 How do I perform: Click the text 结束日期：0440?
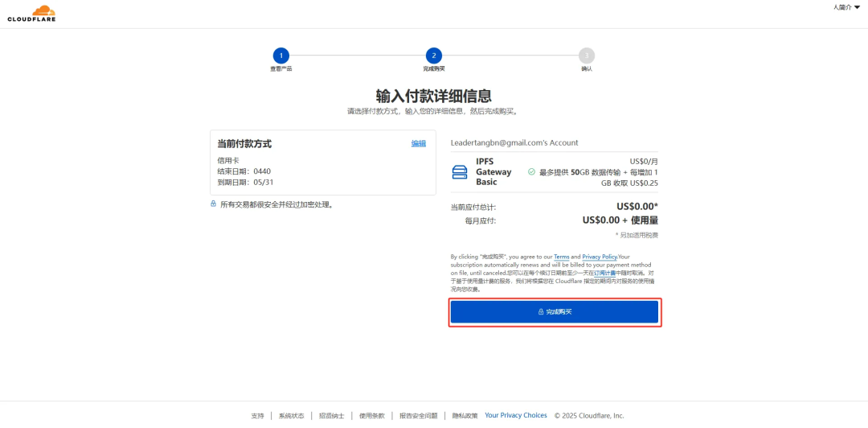(x=244, y=171)
